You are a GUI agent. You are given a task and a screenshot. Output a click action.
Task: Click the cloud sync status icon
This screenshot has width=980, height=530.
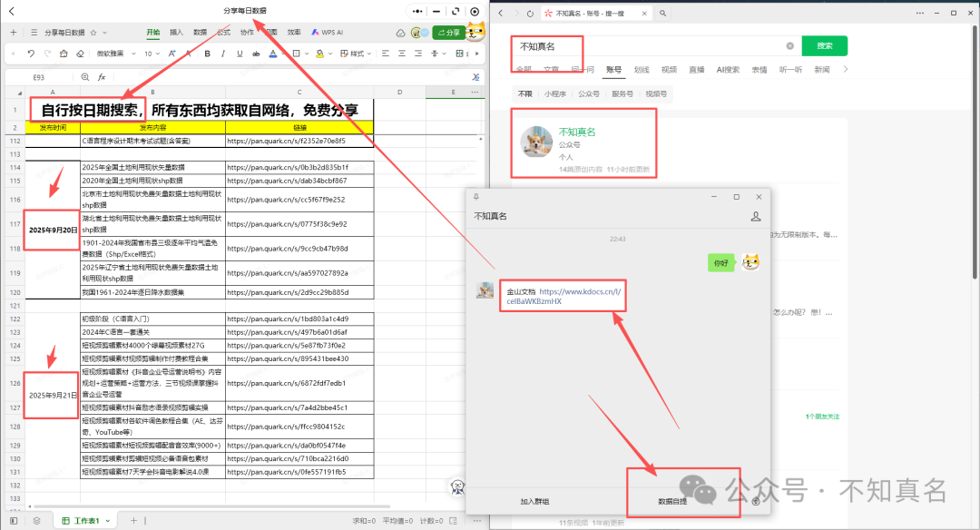tap(401, 33)
